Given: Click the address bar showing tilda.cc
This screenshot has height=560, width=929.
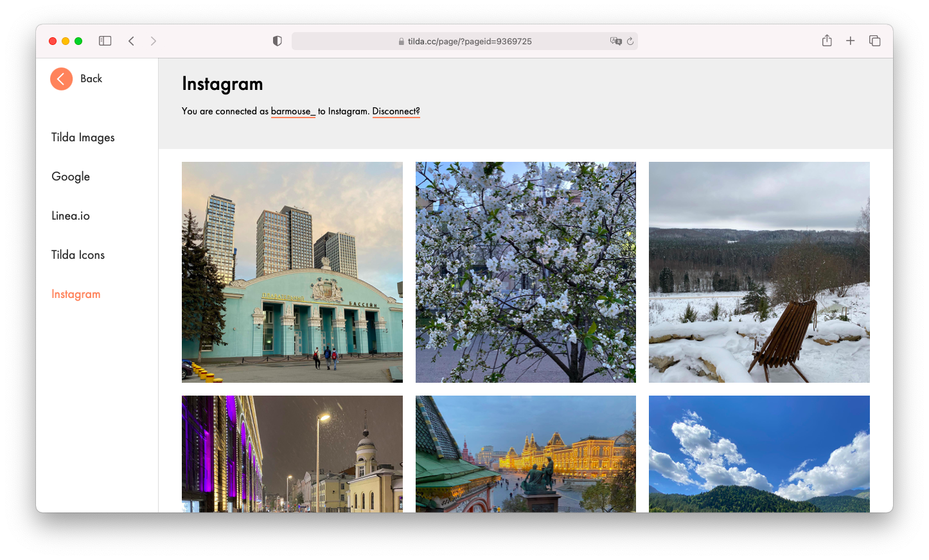Looking at the screenshot, I should [464, 40].
